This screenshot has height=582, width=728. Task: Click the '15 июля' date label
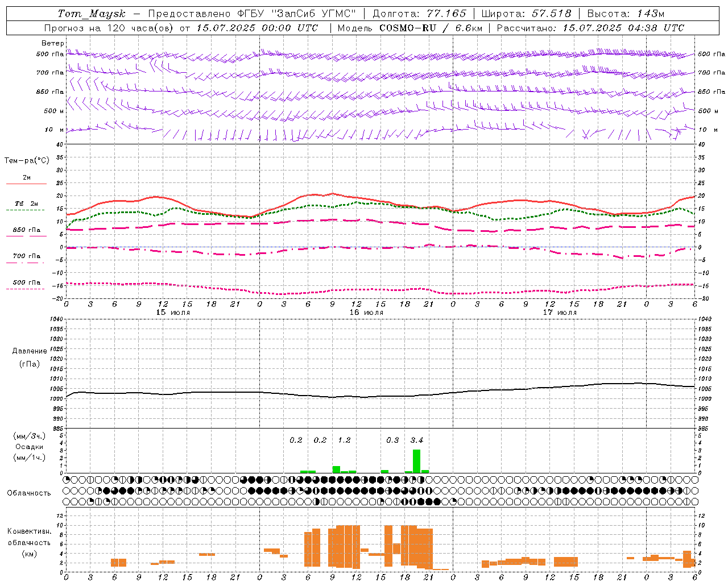173,312
